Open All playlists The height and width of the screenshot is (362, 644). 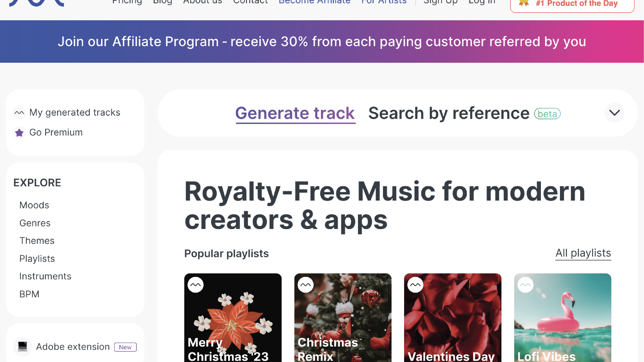pos(583,253)
